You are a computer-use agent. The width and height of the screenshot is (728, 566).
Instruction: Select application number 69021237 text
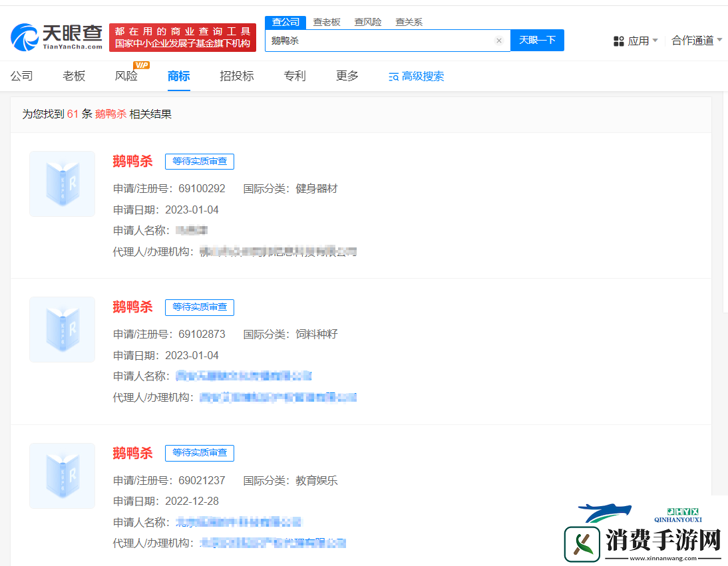click(202, 481)
